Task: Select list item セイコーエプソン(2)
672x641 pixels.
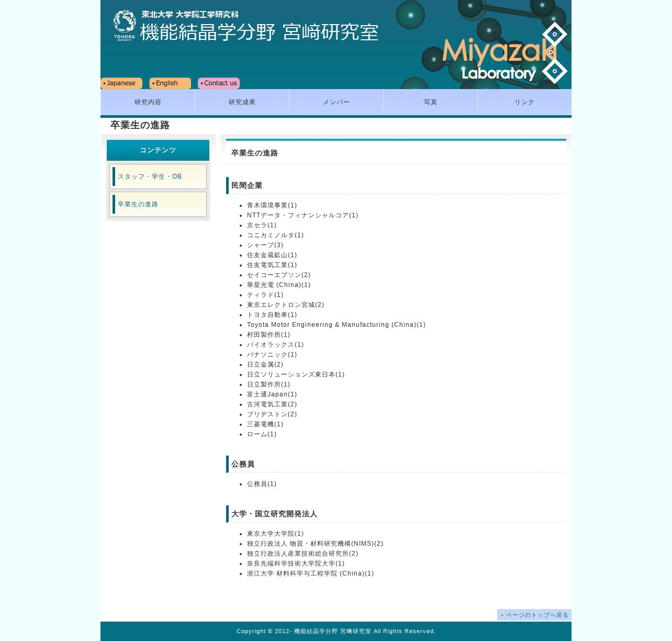Action: (x=279, y=275)
